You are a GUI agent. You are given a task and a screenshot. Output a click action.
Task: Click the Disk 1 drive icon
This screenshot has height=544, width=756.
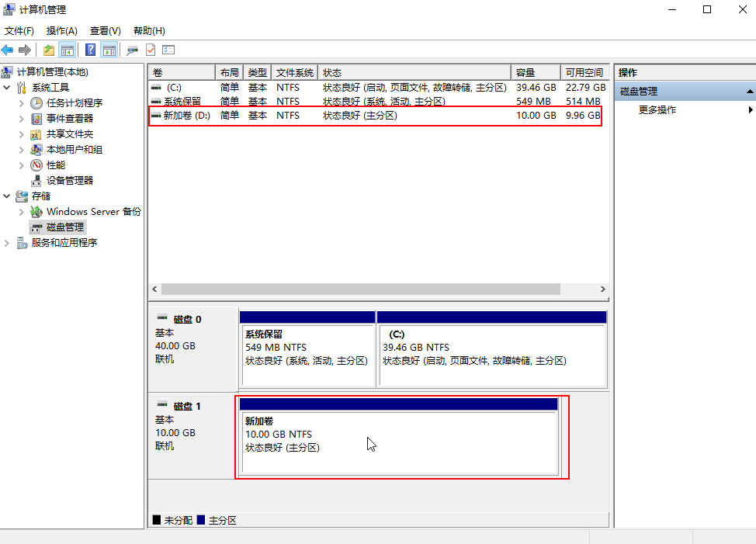pos(162,404)
